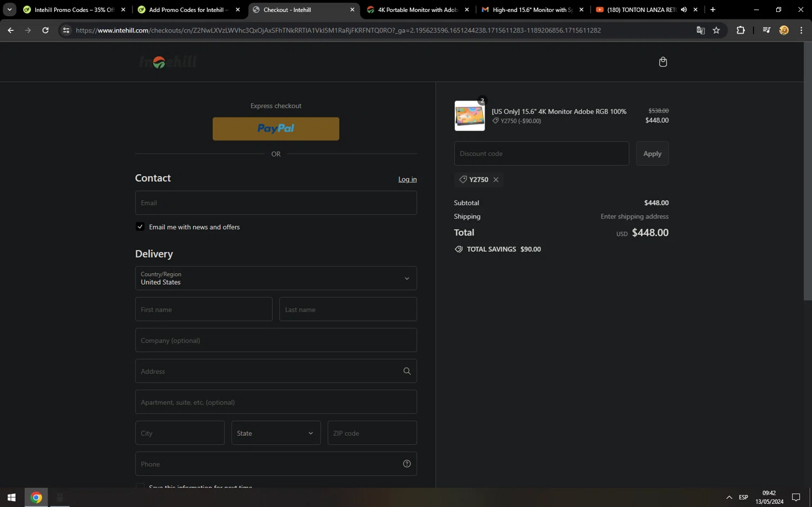
Task: Close the Checkout - Intehill tab
Action: click(352, 10)
